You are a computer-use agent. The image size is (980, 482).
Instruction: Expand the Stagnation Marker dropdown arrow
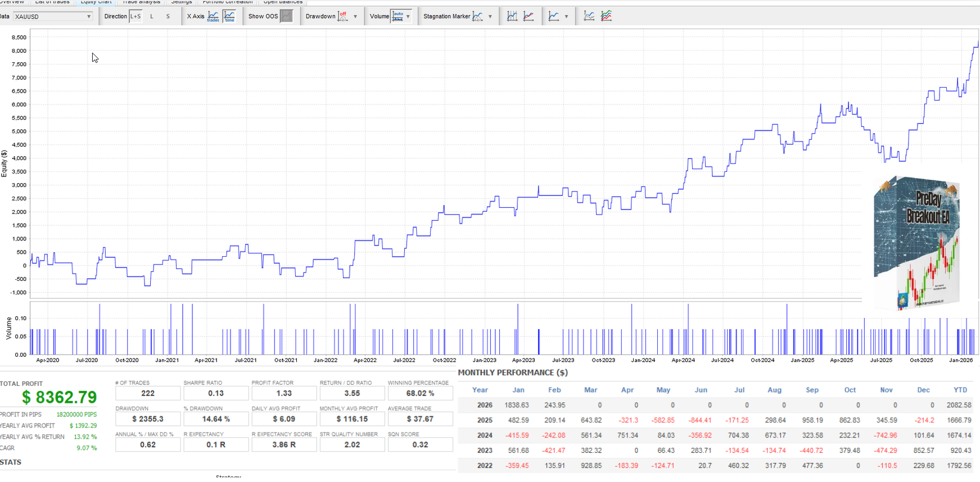490,16
